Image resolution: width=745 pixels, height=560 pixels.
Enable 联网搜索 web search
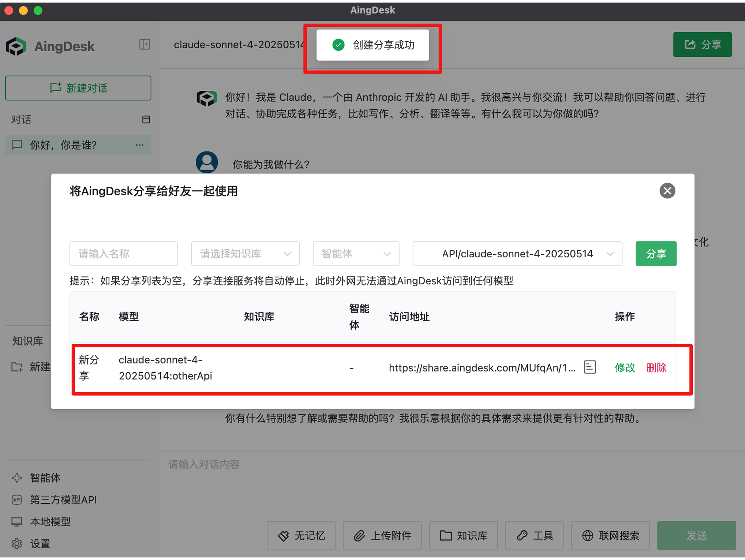click(610, 535)
